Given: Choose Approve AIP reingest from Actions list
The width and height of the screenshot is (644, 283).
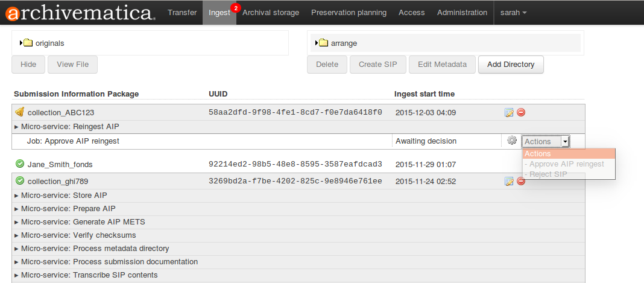Looking at the screenshot, I should [566, 164].
